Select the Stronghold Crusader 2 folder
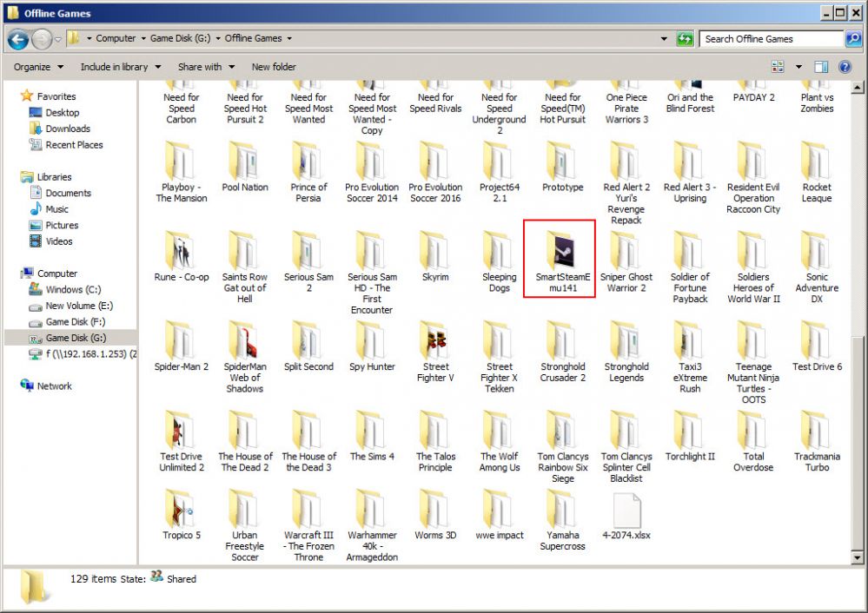This screenshot has width=868, height=613. tap(562, 353)
